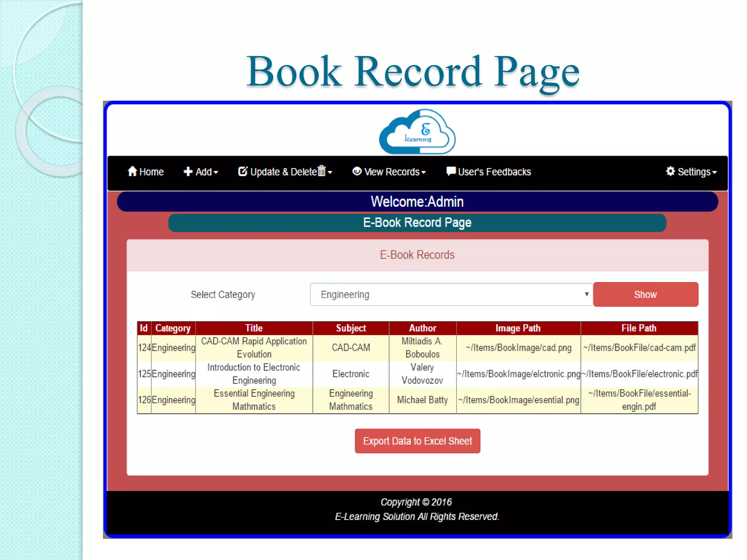Open the Settings menu label
747x560 pixels.
[x=694, y=172]
